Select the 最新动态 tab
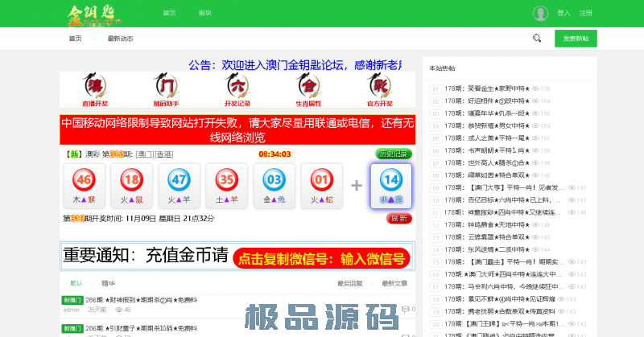Viewport: 644px width, 337px height. [121, 39]
